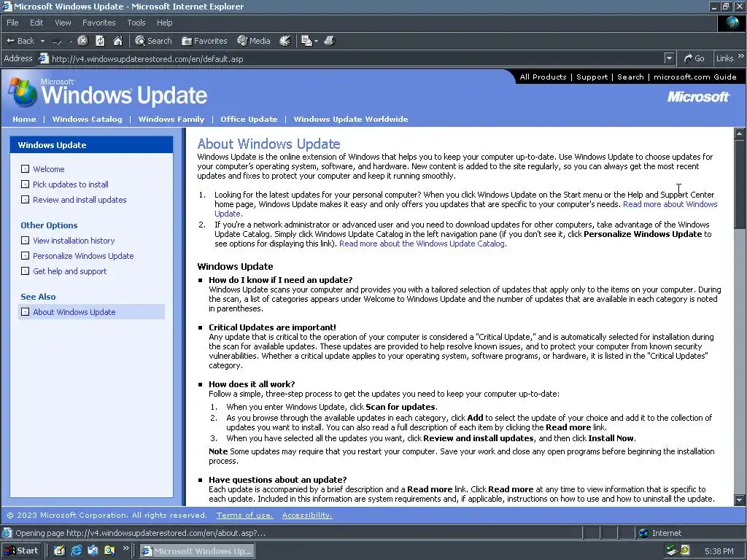747x560 pixels.
Task: Open the Help menu
Action: pos(164,23)
